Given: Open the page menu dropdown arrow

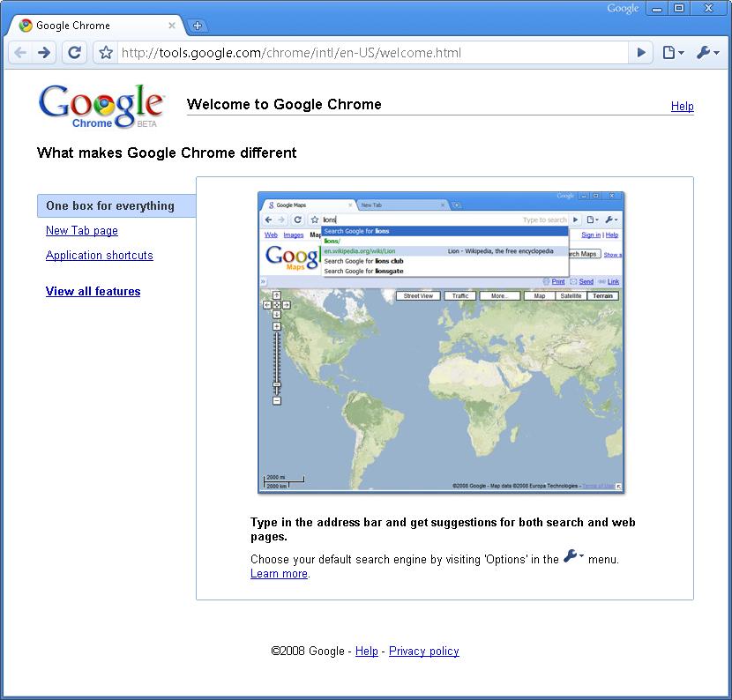Looking at the screenshot, I should click(681, 52).
